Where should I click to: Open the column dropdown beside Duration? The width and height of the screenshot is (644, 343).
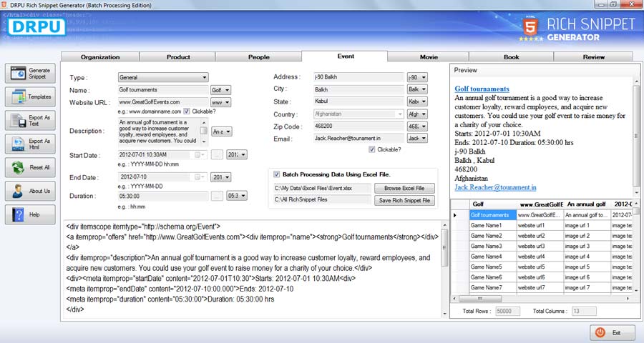237,196
